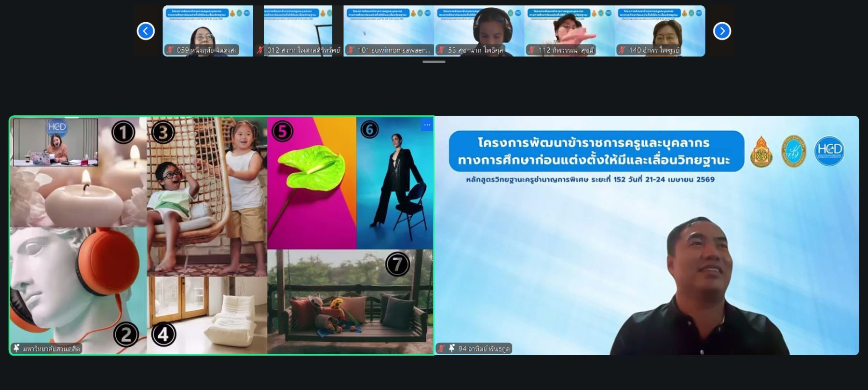Open the three-dots menu on the pinned video
Image resolution: width=868 pixels, height=390 pixels.
coord(427,125)
